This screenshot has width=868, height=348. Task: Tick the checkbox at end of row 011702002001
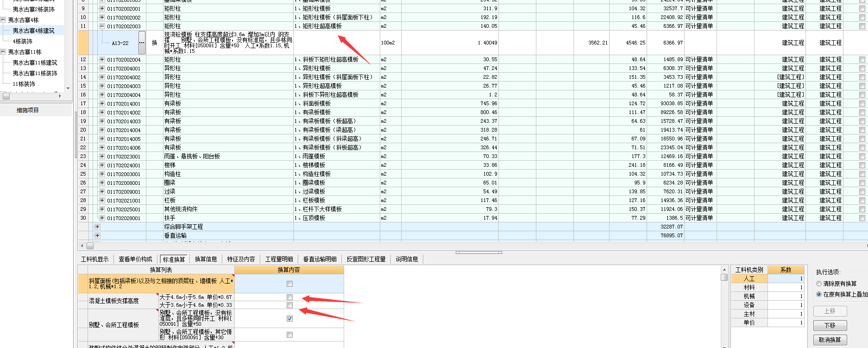[x=862, y=9]
